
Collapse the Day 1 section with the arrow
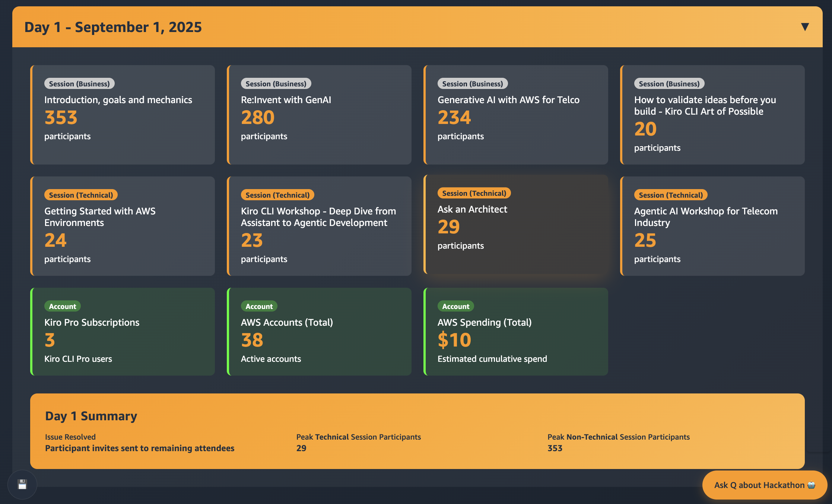[x=805, y=26]
